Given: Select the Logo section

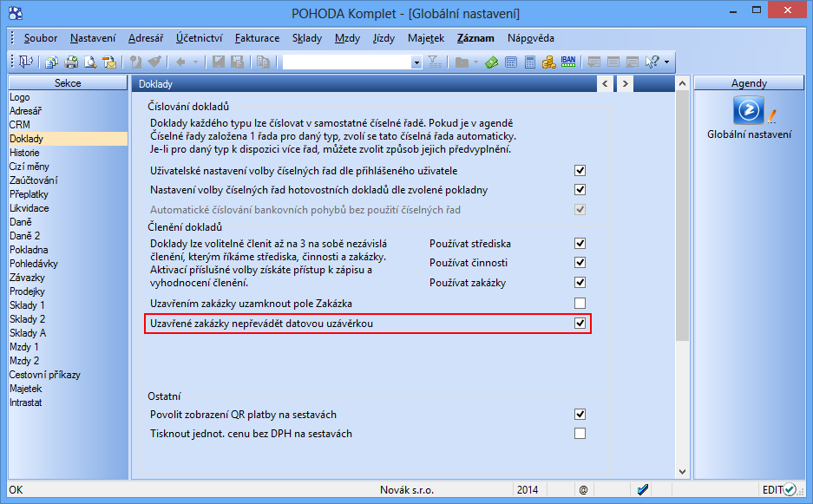Looking at the screenshot, I should coord(68,97).
